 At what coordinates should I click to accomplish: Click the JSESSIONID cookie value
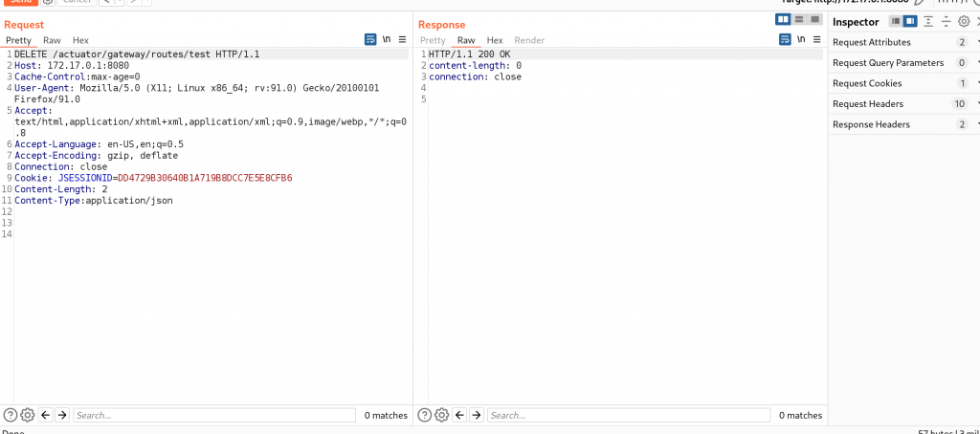point(205,178)
